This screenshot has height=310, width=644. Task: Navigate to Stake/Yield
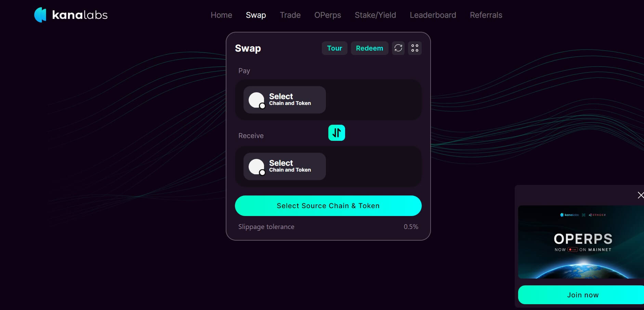coord(375,15)
